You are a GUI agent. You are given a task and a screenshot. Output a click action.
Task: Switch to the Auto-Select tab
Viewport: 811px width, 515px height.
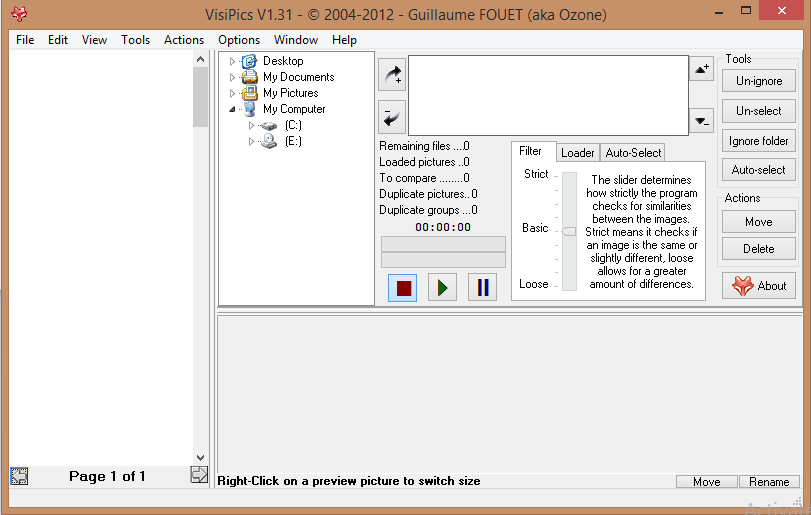(x=633, y=153)
